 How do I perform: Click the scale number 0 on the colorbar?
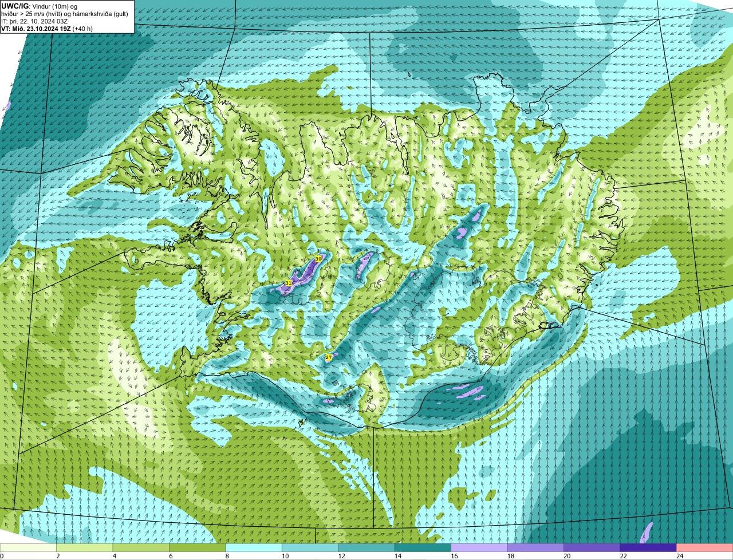2,556
